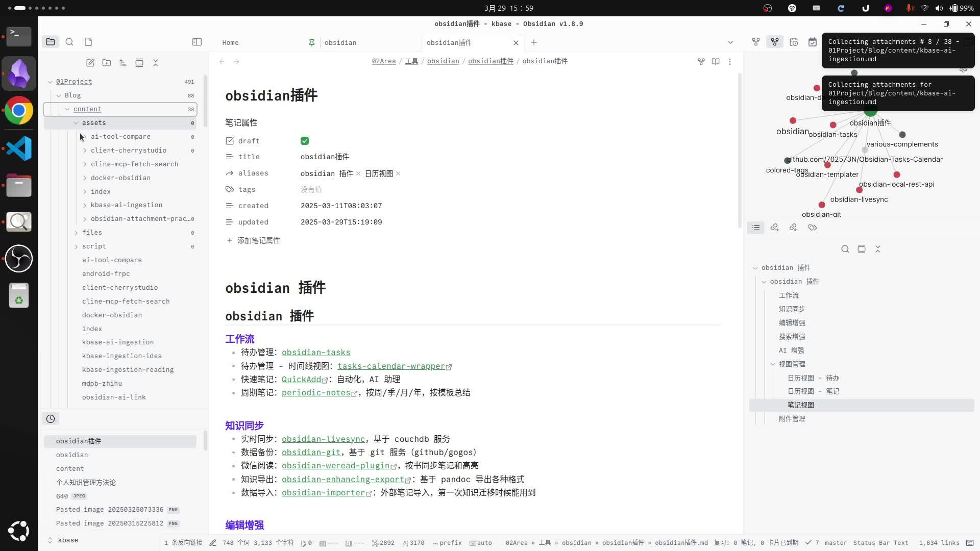
Task: Switch to the Home tab
Action: click(231, 42)
